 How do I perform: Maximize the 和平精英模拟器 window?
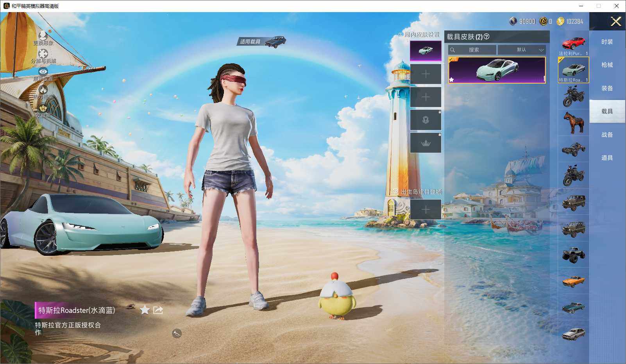pyautogui.click(x=599, y=6)
